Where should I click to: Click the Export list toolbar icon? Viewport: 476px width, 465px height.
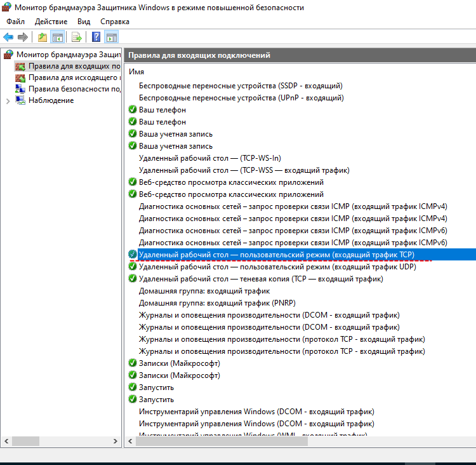click(77, 37)
